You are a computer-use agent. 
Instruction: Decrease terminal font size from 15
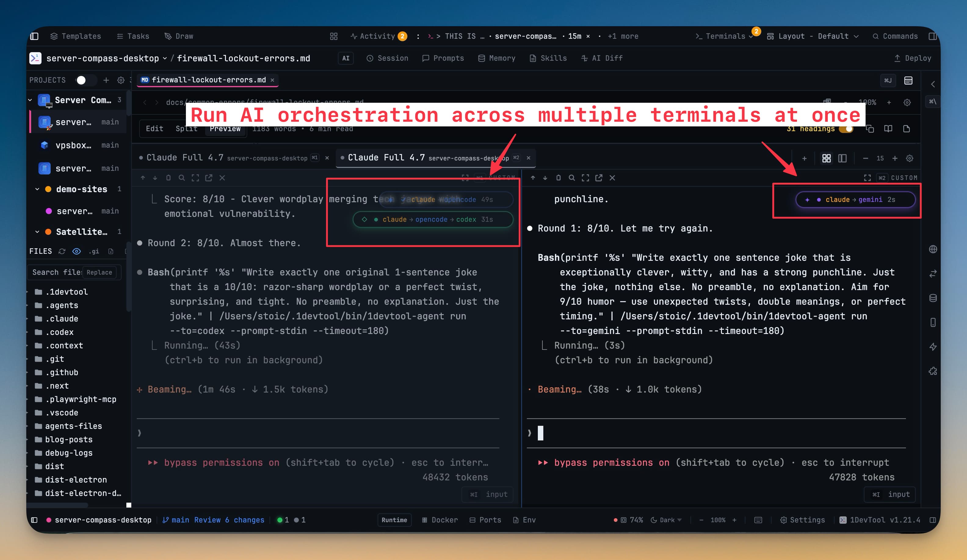tap(865, 158)
